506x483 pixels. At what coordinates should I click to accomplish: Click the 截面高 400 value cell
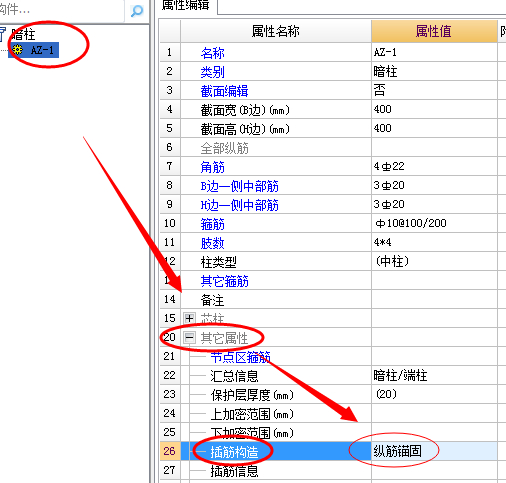(x=434, y=128)
